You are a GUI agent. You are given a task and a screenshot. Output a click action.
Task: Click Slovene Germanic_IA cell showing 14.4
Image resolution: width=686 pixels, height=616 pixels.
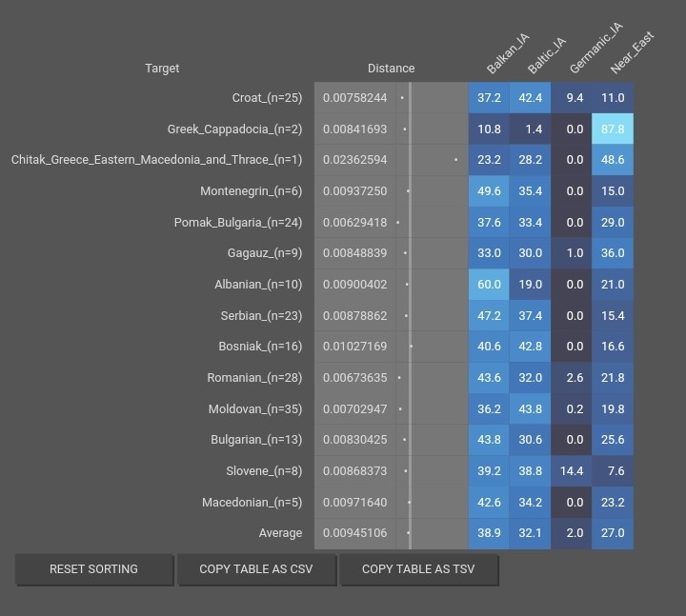tap(573, 471)
